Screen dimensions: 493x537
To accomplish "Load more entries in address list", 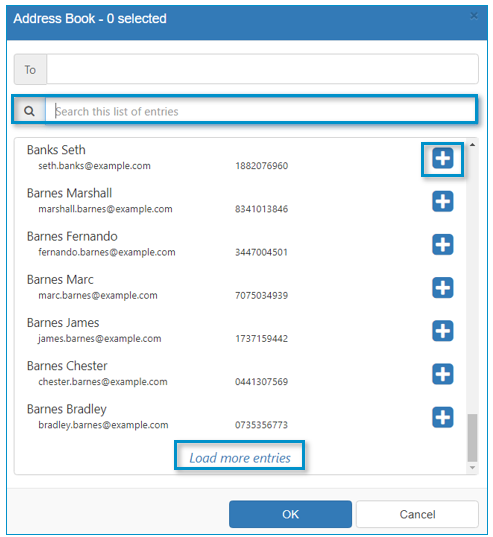I will tap(240, 458).
